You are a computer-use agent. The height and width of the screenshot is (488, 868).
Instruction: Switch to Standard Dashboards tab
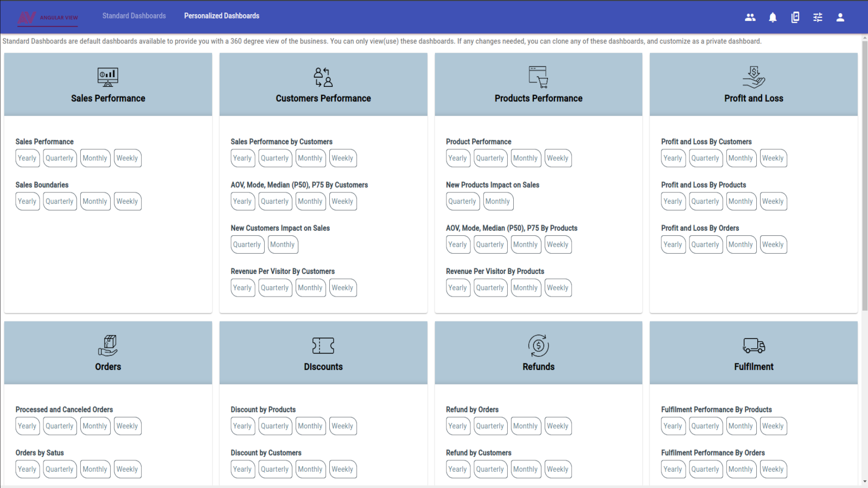click(134, 16)
